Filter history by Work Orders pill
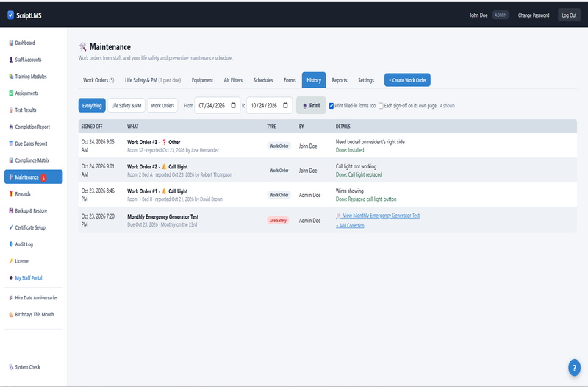 pos(162,105)
